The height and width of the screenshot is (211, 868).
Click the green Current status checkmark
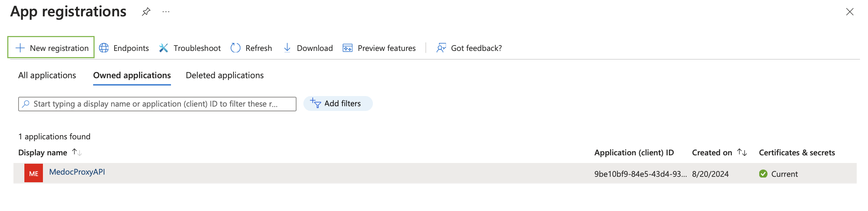click(763, 174)
